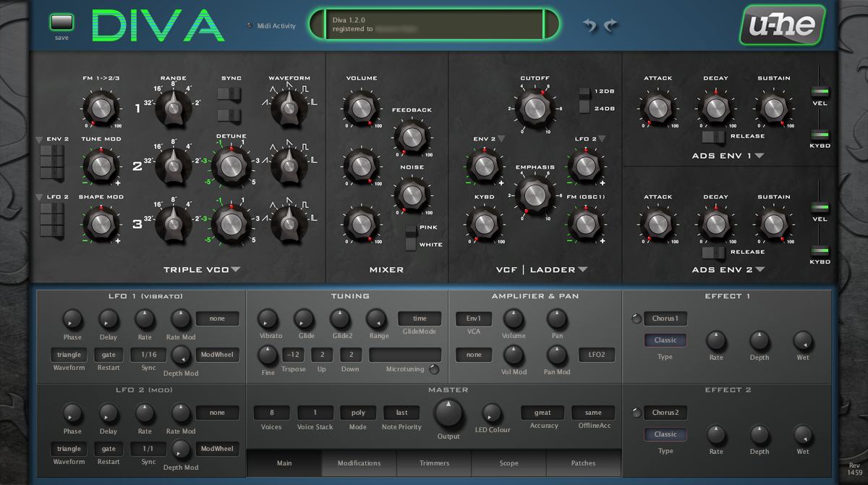This screenshot has width=868, height=485.
Task: Click ADS Env 1 KYBD slider
Action: pyautogui.click(x=820, y=134)
